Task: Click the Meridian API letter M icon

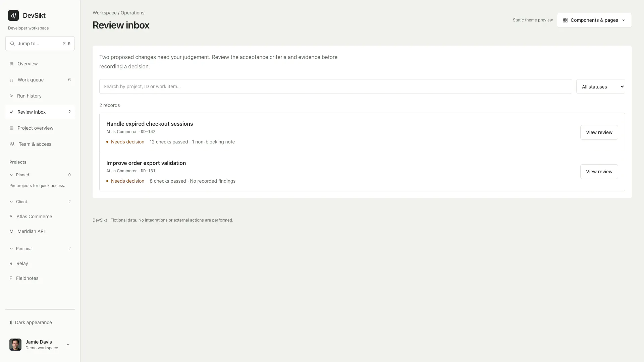Action: click(x=11, y=231)
